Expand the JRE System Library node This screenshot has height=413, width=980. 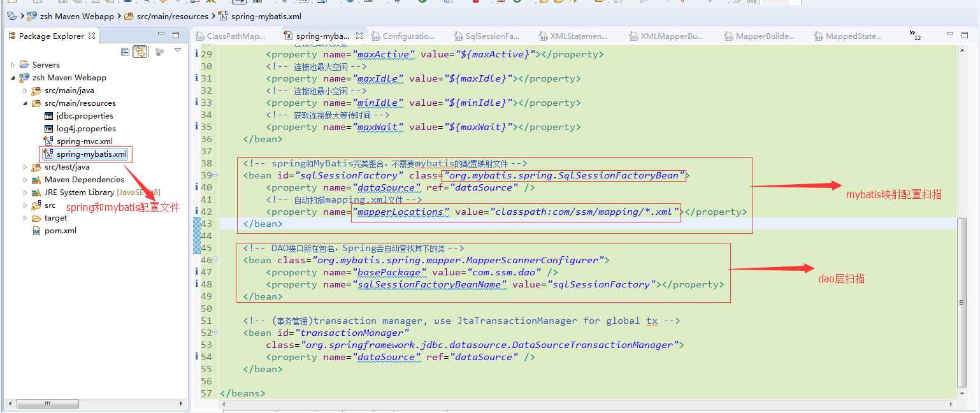point(25,192)
